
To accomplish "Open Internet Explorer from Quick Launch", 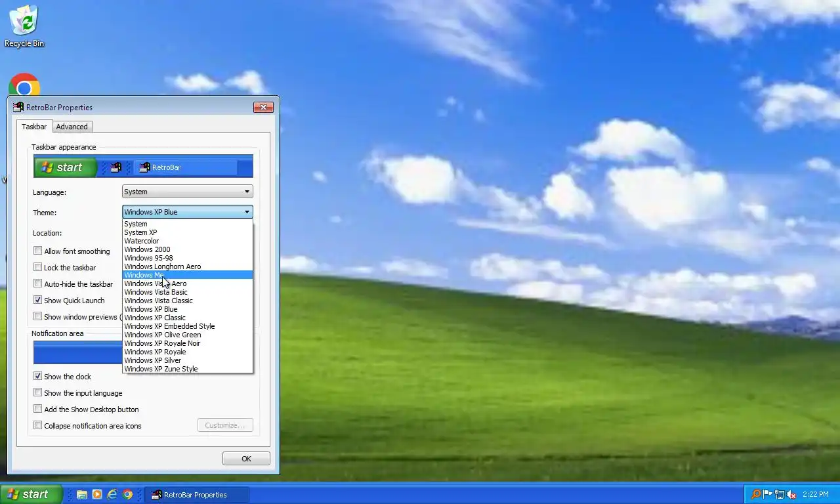I will [112, 495].
